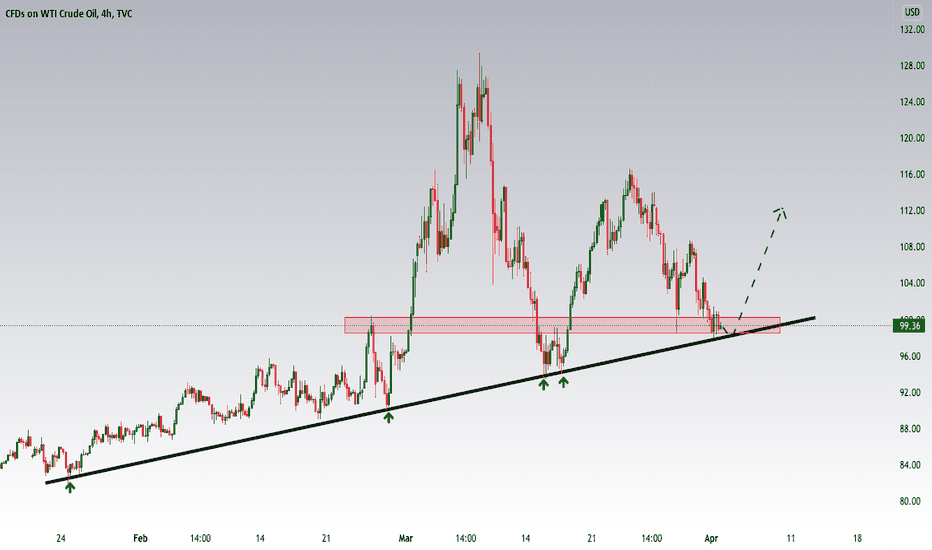Click the 128.00 price axis label
932x550 pixels.
(912, 65)
